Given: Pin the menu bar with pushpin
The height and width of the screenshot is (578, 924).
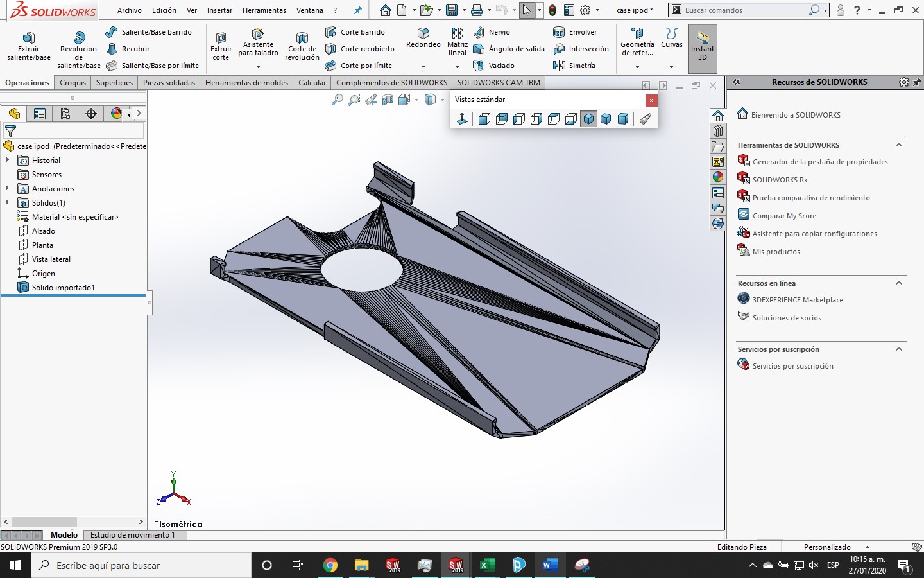Looking at the screenshot, I should click(358, 10).
